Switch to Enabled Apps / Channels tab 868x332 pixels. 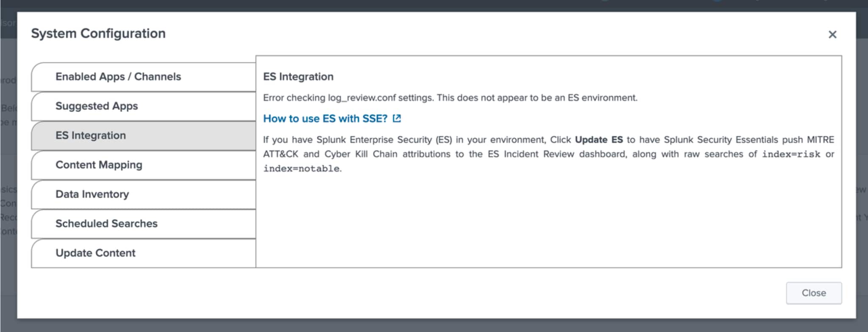click(x=118, y=77)
